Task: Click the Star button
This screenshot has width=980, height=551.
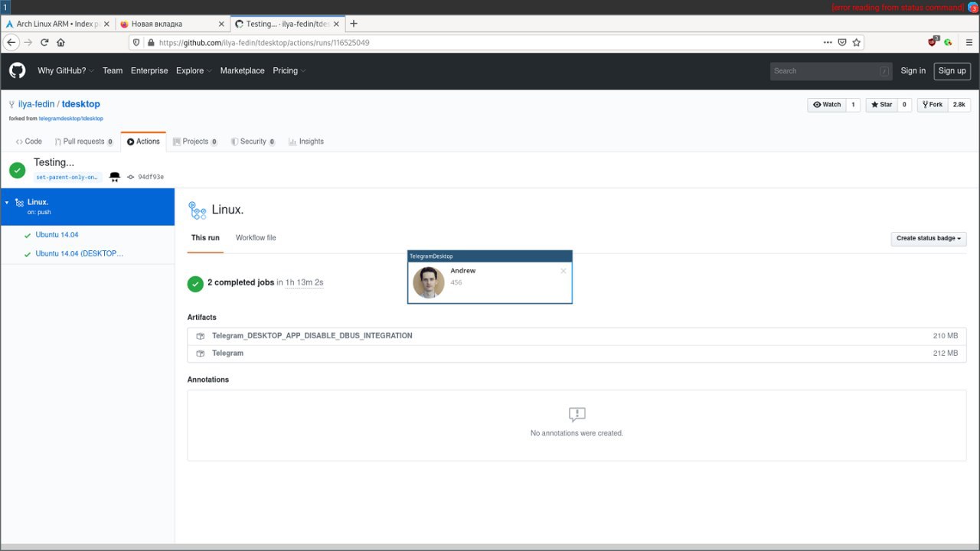Action: [881, 105]
